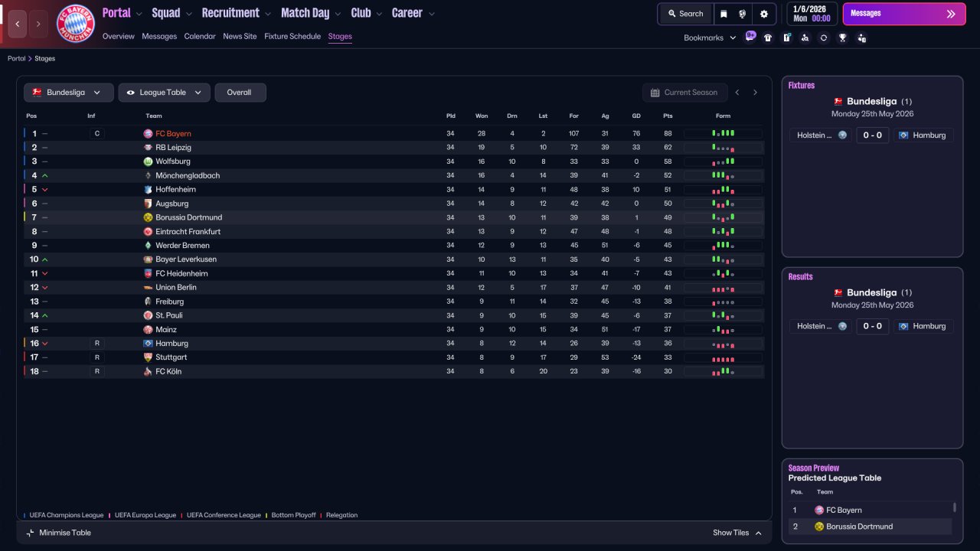Click the Wolfsburg badge in the table
Viewport: 980px width, 551px height.
[x=148, y=161]
